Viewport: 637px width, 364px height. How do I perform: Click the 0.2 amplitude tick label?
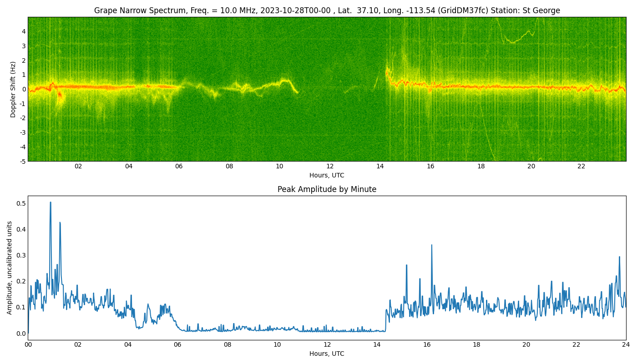pyautogui.click(x=21, y=281)
